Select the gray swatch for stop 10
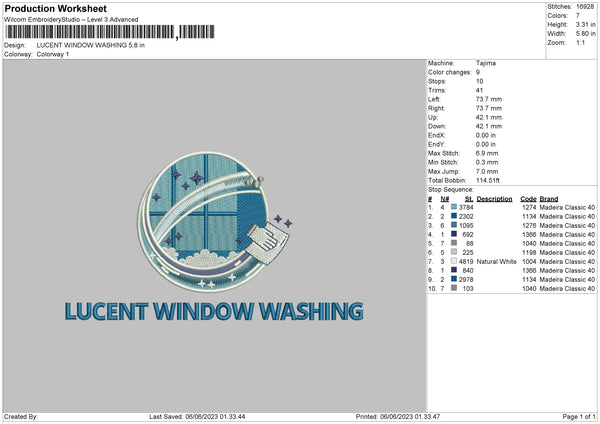Screen dimensions: 600x424 [x=454, y=288]
